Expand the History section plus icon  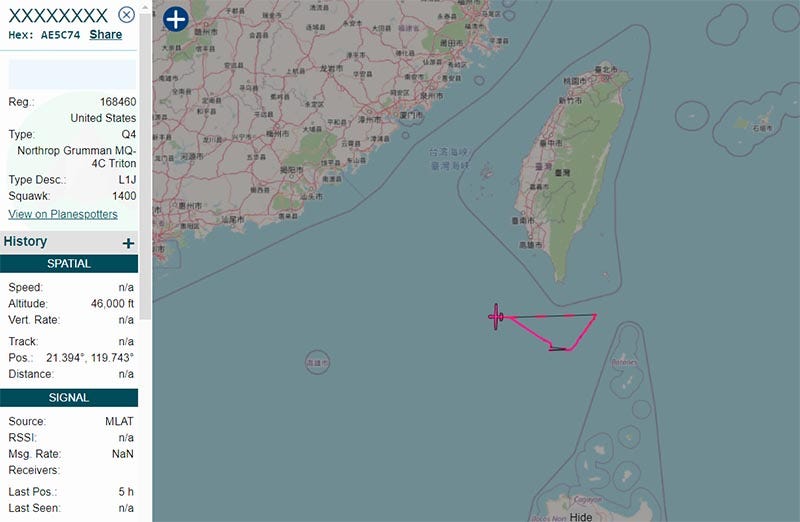click(129, 243)
